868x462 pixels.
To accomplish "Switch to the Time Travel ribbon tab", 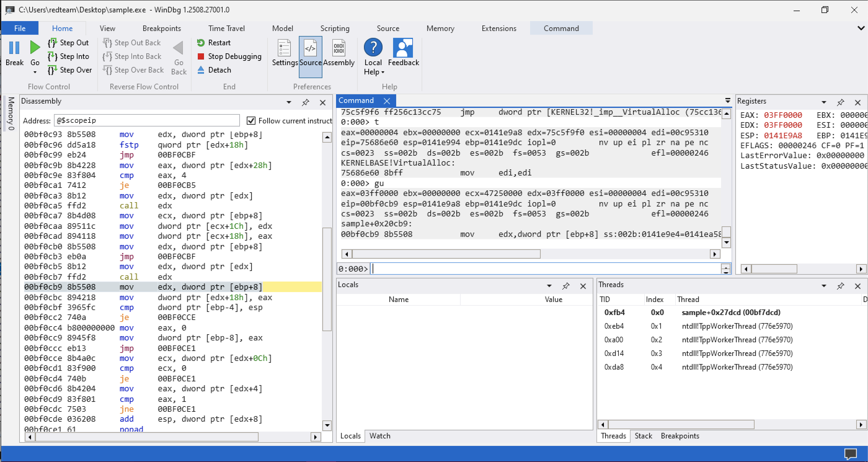I will pos(226,28).
